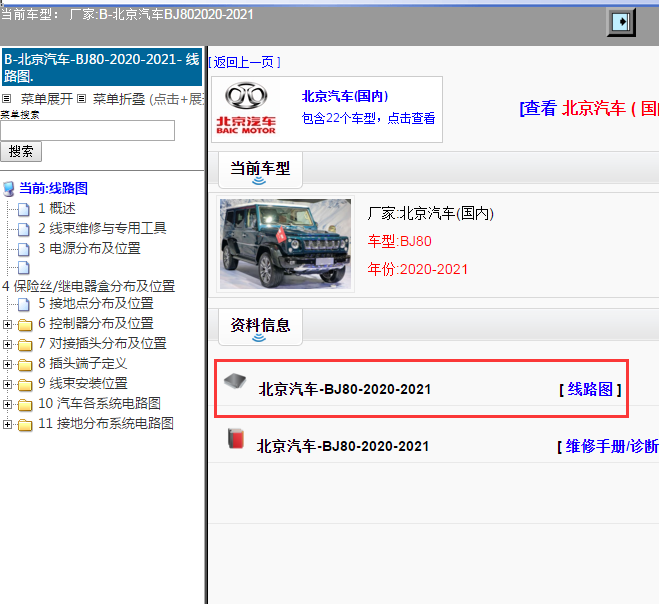
Task: Click the 搜索 button
Action: point(21,152)
